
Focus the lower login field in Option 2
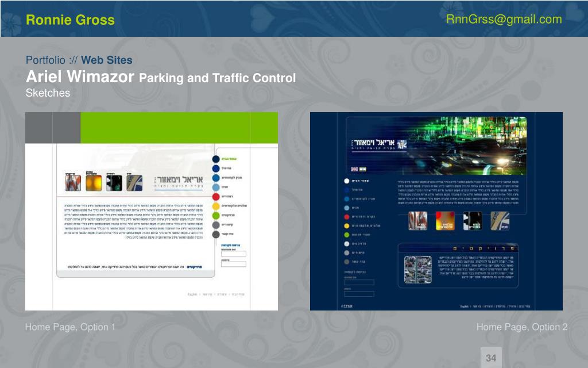click(x=359, y=294)
